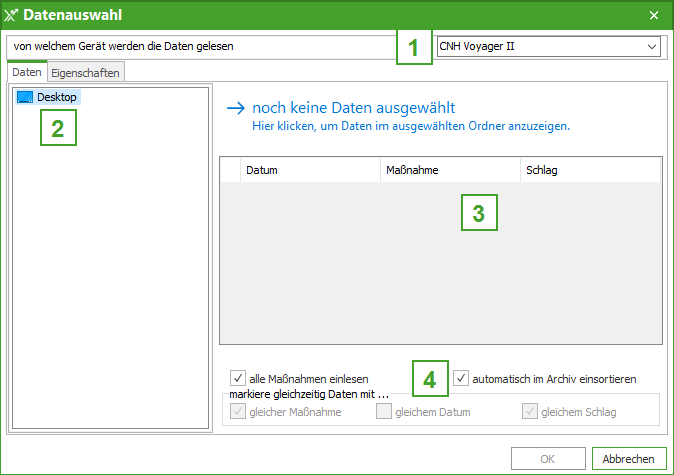Enable the 'gleichem Datum' checkbox
Image resolution: width=674 pixels, height=475 pixels.
click(384, 411)
